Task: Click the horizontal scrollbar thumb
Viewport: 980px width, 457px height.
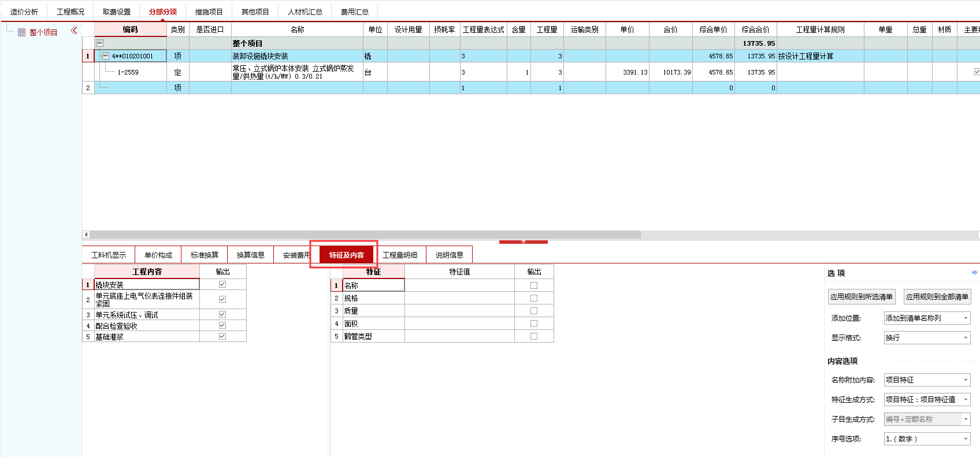Action: (365, 235)
